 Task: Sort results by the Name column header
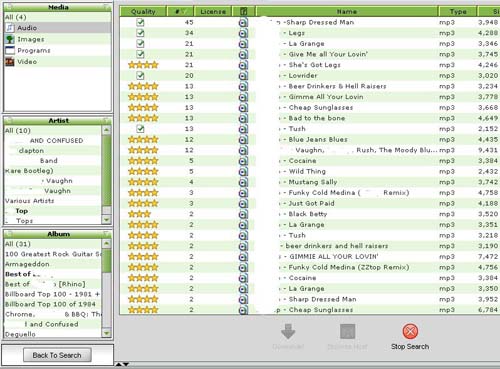(x=347, y=12)
